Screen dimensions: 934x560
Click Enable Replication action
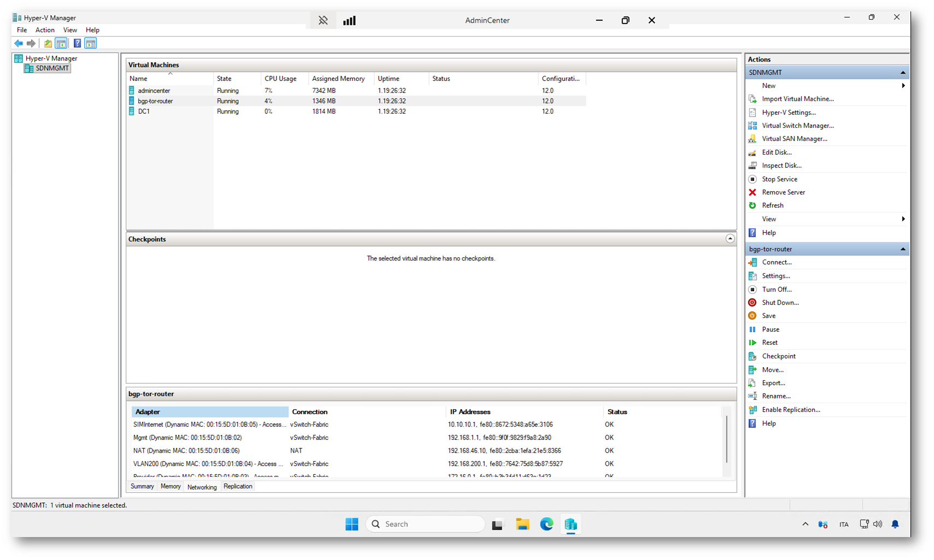tap(791, 410)
